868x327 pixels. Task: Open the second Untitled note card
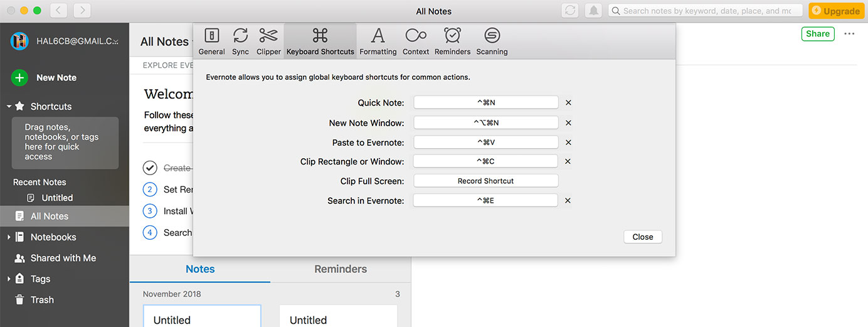(x=338, y=316)
